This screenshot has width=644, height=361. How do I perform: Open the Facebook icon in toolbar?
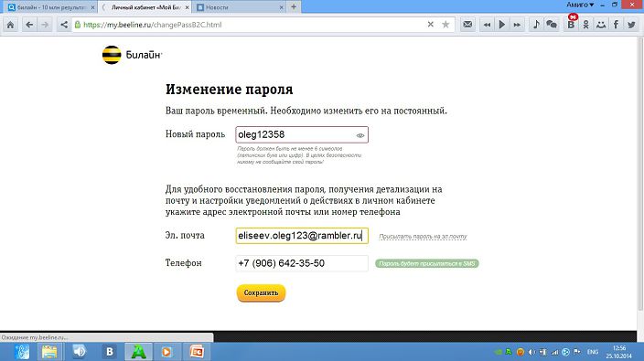click(x=616, y=25)
